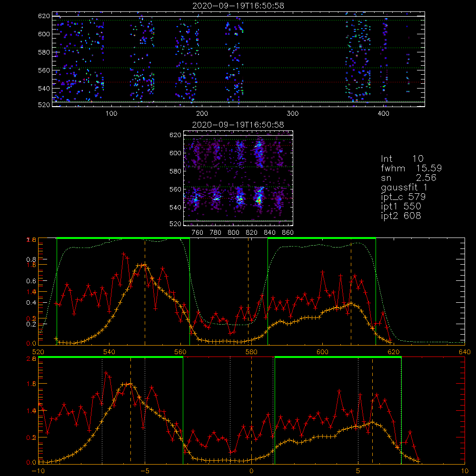The height and width of the screenshot is (476, 476).
Task: Select the 'gaussfit 1' text
Action: click(x=404, y=187)
